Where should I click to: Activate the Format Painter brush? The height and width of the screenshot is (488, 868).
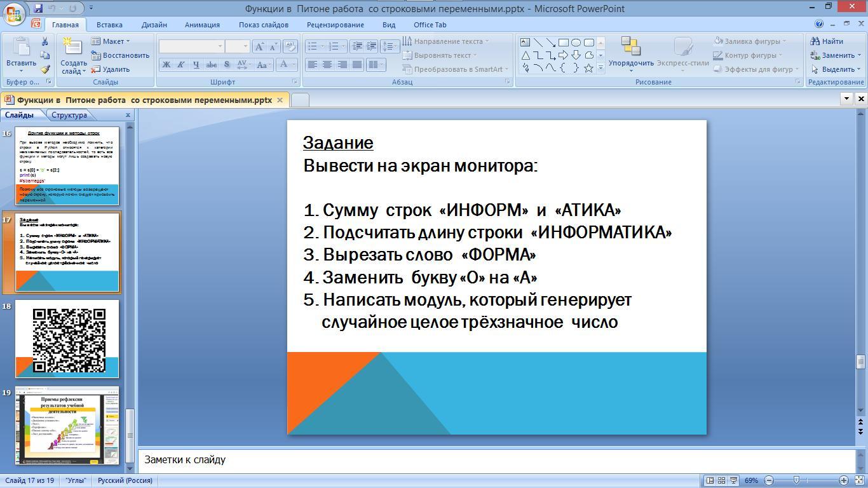[45, 69]
